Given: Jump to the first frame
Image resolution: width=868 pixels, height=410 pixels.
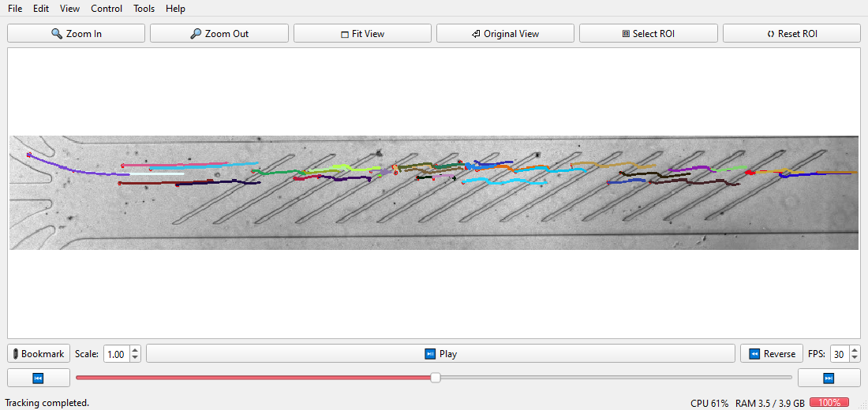Looking at the screenshot, I should (39, 378).
